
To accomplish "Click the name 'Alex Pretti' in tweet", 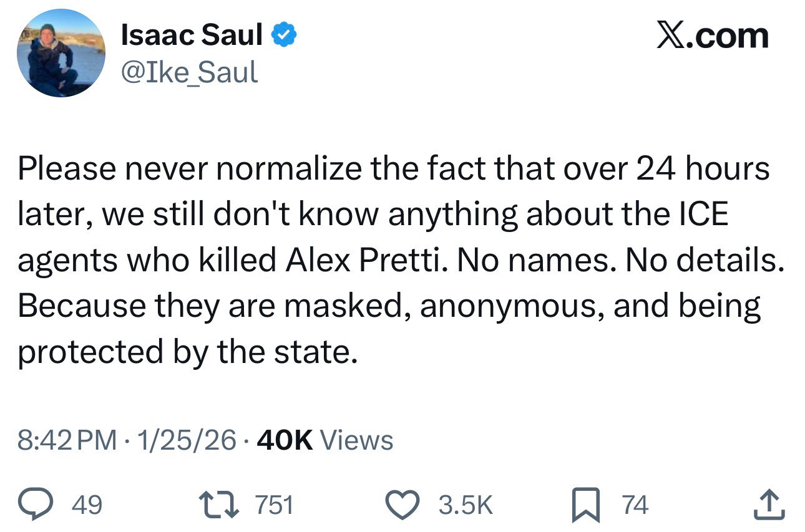I will pyautogui.click(x=363, y=261).
